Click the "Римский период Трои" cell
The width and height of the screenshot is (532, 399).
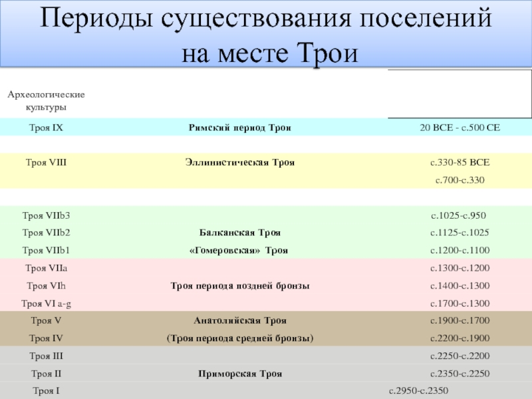click(x=240, y=127)
